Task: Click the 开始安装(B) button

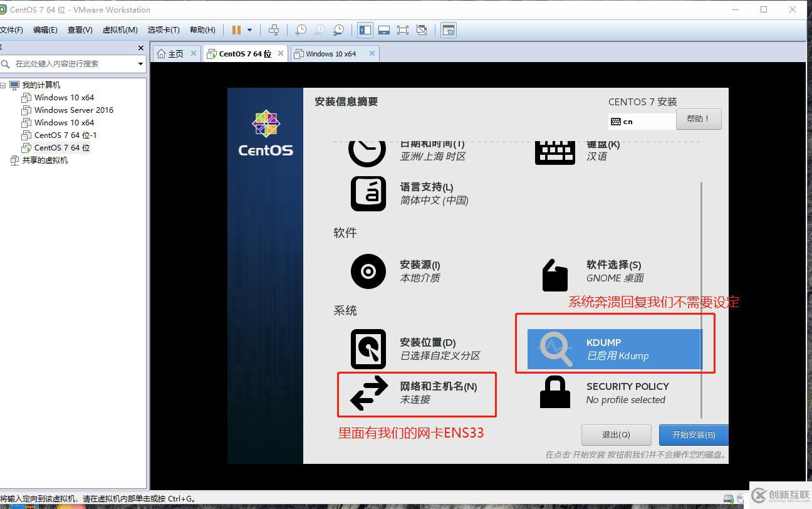Action: (x=694, y=434)
